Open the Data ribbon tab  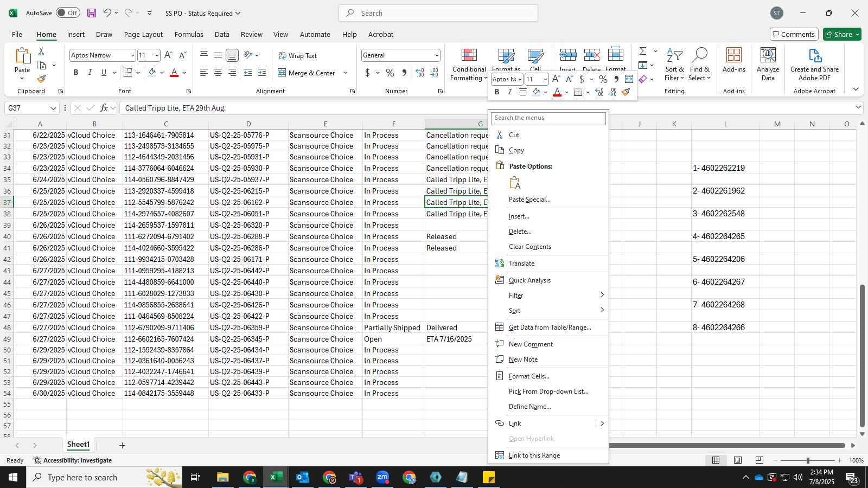pyautogui.click(x=222, y=34)
